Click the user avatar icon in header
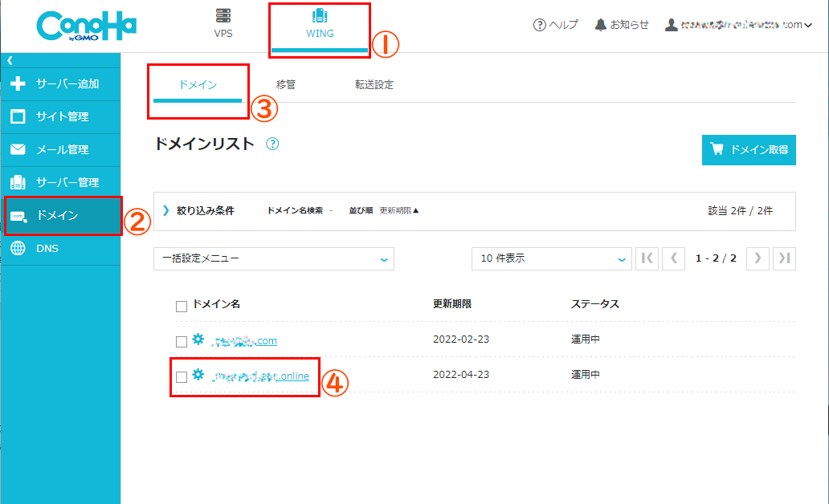Image resolution: width=829 pixels, height=504 pixels. (x=671, y=25)
